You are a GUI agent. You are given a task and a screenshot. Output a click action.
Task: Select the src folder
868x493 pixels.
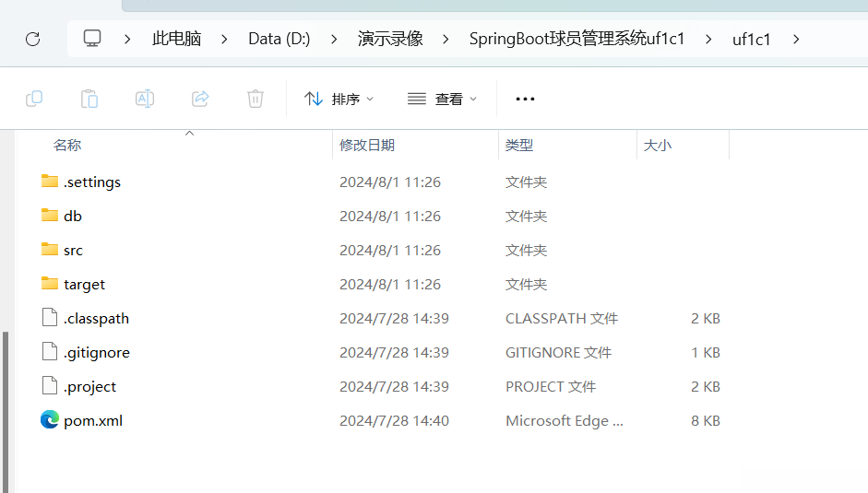pos(73,250)
